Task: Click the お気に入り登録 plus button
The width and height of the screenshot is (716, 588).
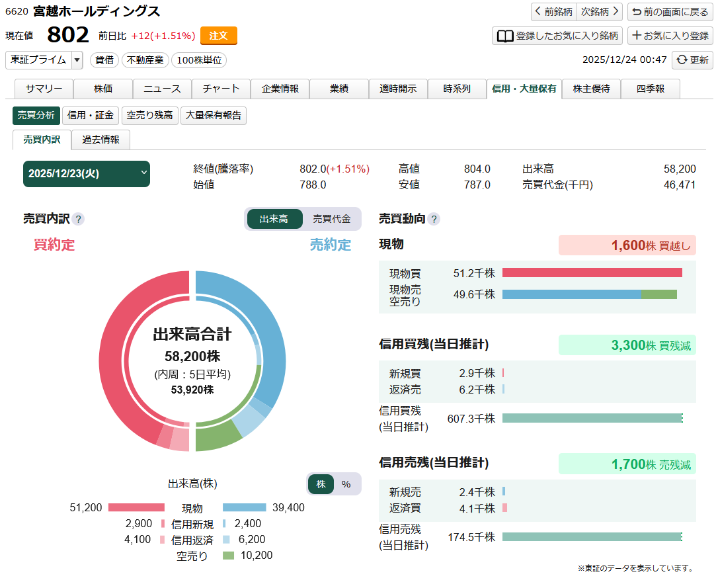Action: 670,36
